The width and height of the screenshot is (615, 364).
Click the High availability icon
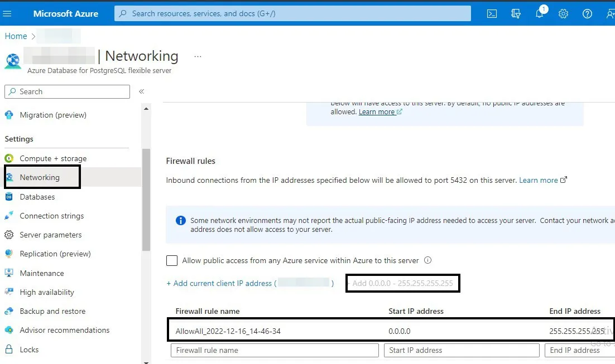(x=9, y=292)
